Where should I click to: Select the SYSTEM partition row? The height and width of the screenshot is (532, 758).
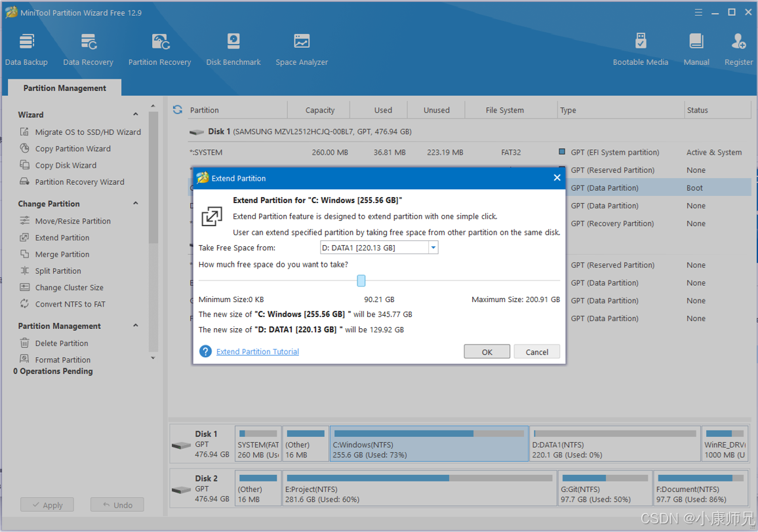[x=469, y=152]
